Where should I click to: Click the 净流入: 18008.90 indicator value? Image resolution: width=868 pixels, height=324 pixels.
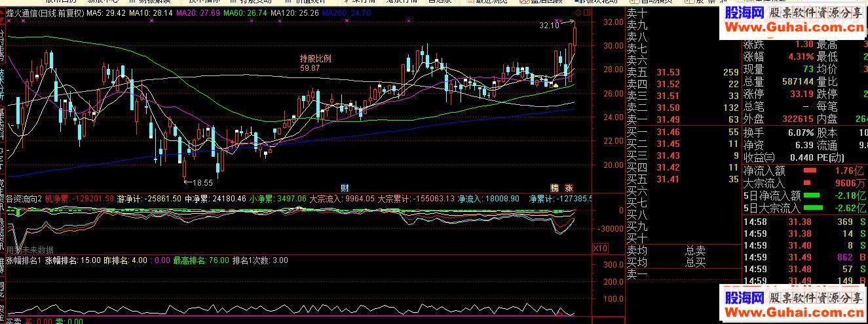[489, 197]
